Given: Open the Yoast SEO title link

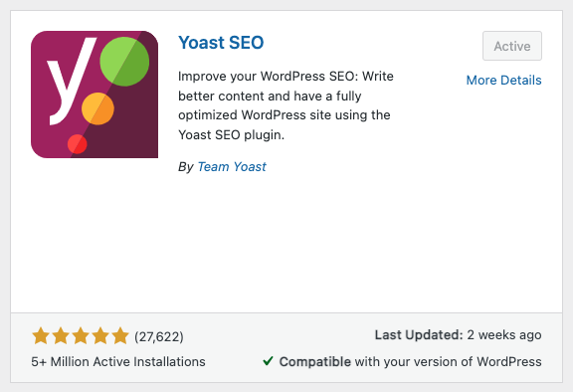Looking at the screenshot, I should (221, 43).
